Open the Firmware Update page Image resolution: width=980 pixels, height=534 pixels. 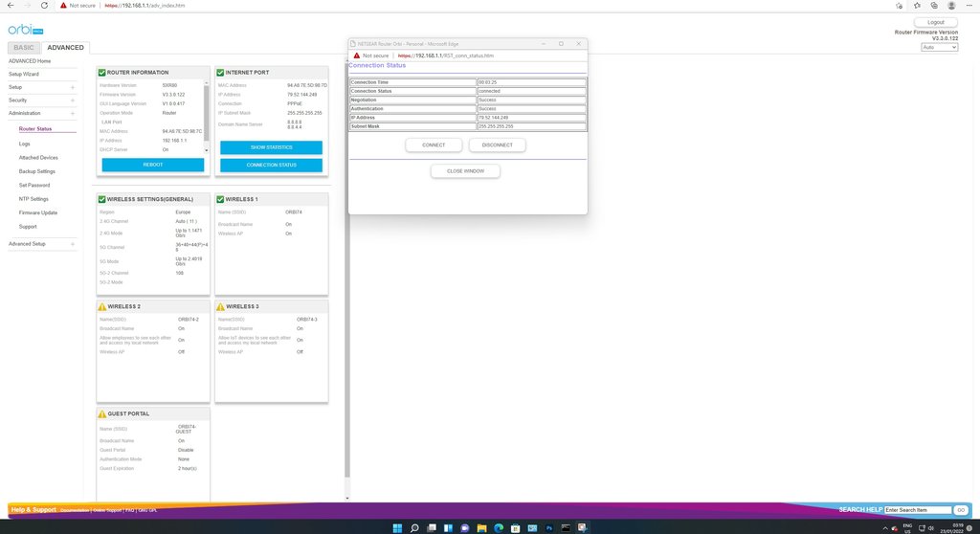click(38, 212)
